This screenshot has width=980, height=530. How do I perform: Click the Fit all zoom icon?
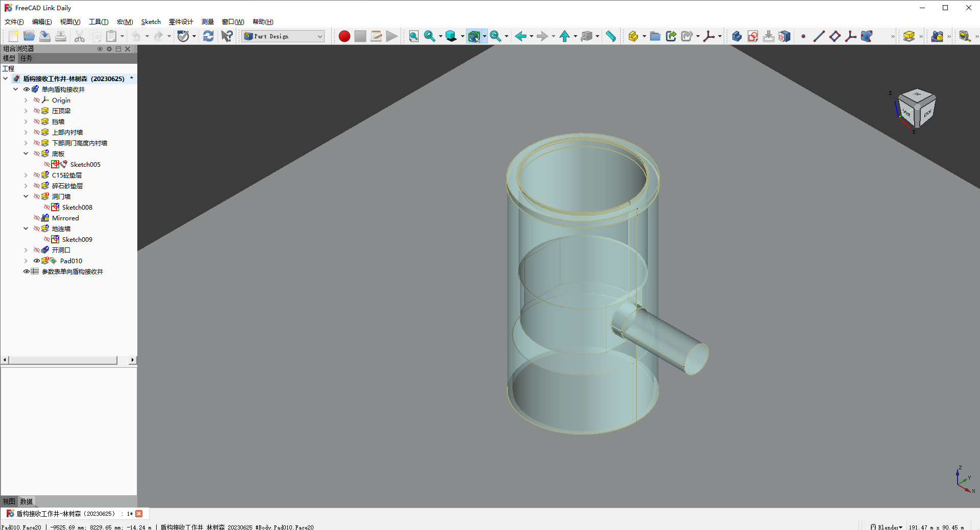point(413,36)
